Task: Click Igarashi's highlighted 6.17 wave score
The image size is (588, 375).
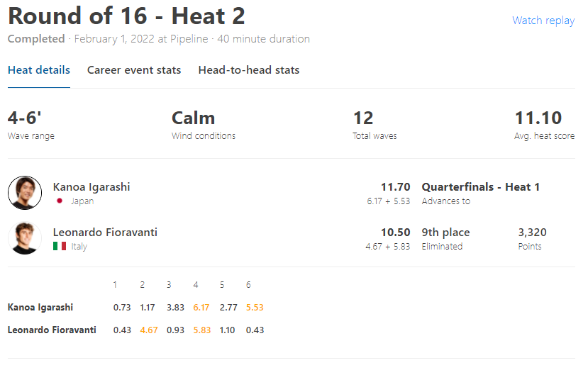Action: coord(201,308)
